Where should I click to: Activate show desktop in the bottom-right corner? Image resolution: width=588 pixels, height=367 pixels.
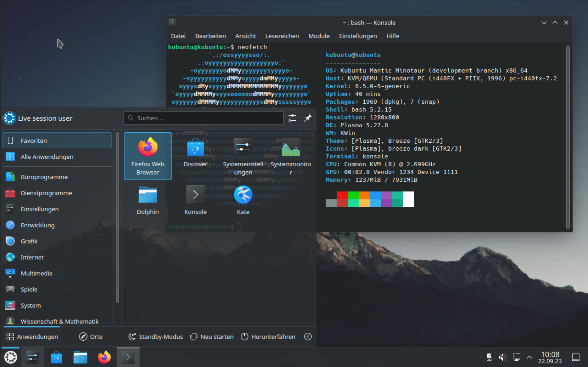click(x=576, y=357)
